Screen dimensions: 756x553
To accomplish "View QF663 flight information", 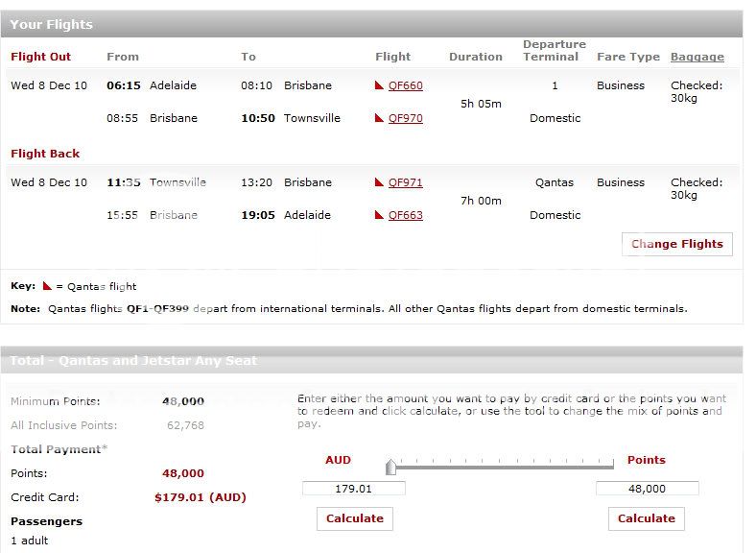I will [405, 216].
